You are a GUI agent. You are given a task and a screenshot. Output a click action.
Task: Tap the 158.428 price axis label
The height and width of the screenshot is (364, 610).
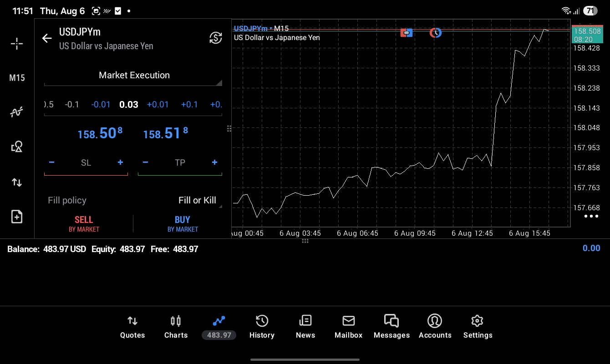coord(586,48)
